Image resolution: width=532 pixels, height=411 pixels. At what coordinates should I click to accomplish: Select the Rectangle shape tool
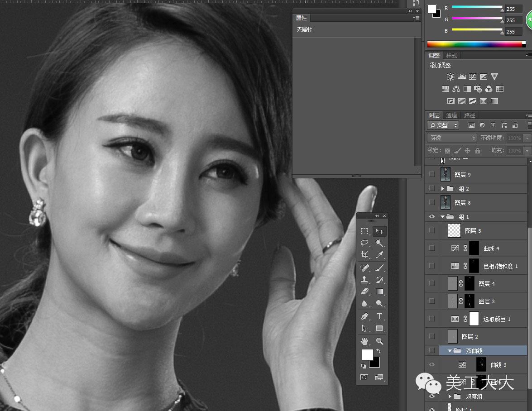379,328
